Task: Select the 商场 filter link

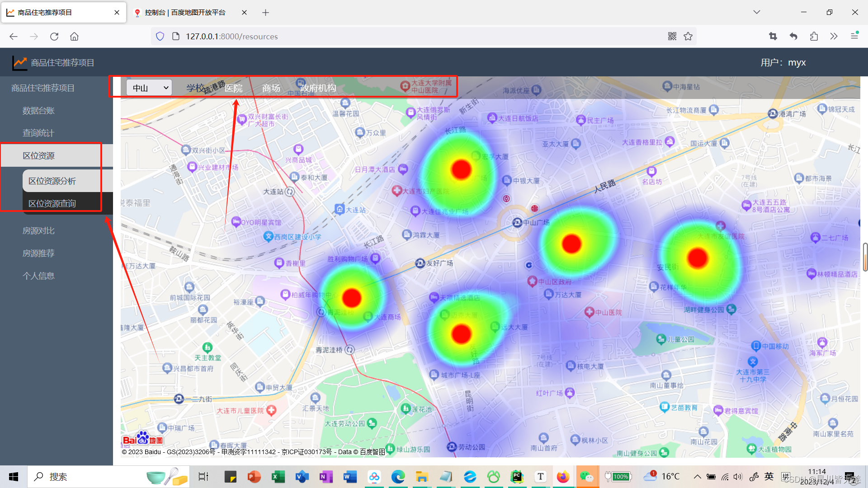Action: (271, 88)
